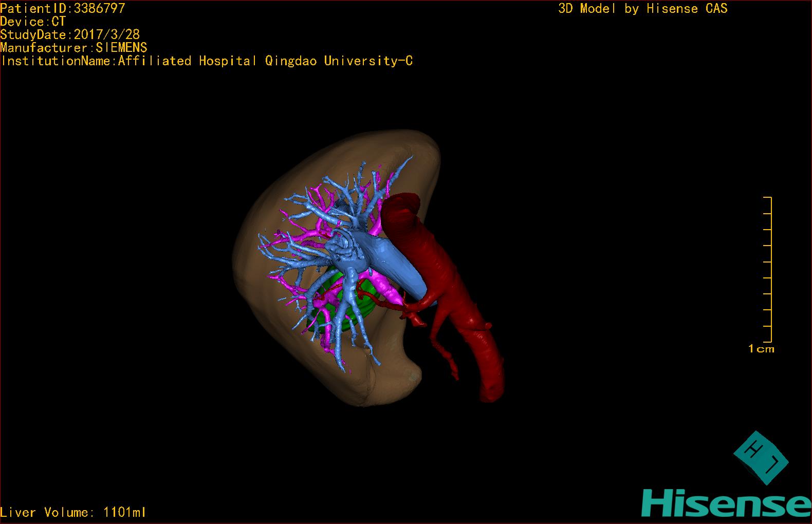Click the Device:CT label
Image resolution: width=812 pixels, height=524 pixels.
tap(33, 22)
